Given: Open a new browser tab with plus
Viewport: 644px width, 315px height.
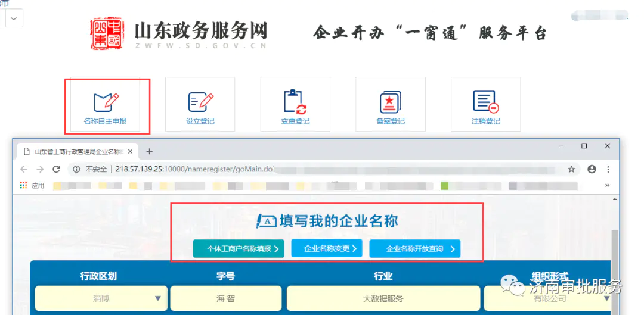Looking at the screenshot, I should coord(150,151).
